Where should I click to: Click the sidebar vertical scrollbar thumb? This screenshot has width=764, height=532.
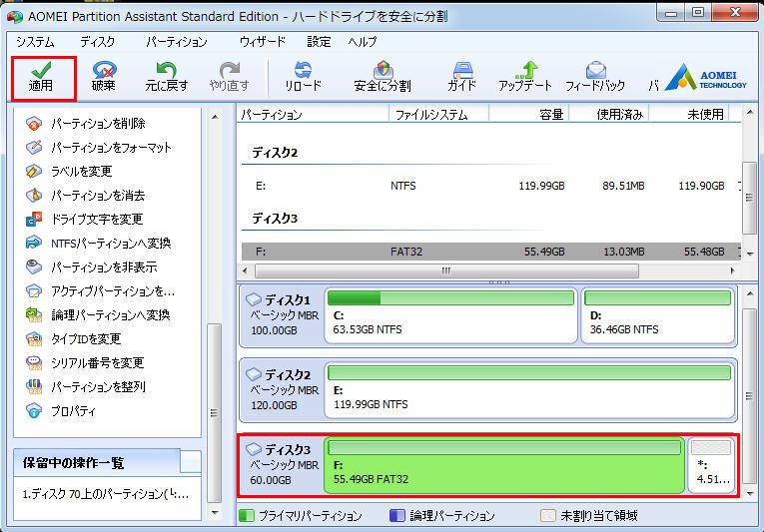(215, 412)
